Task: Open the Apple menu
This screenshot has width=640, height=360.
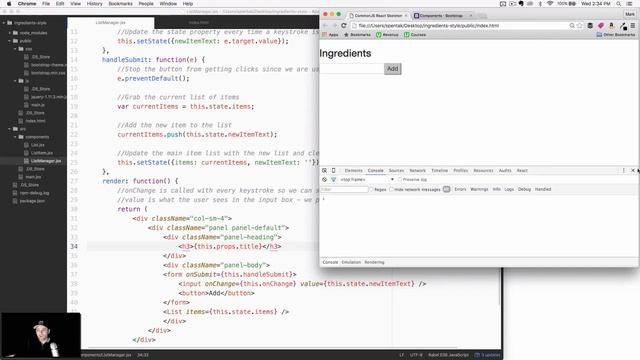Action: coord(9,4)
